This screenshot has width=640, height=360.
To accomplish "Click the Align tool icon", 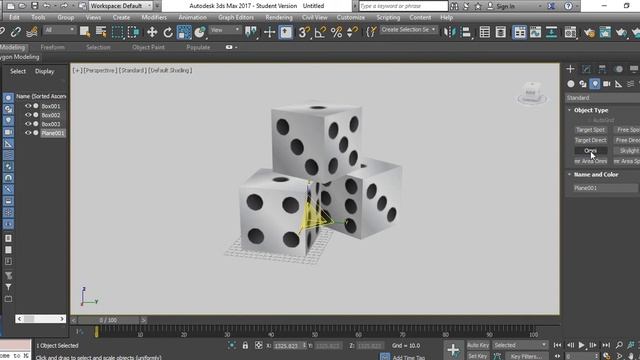I will pyautogui.click(x=466, y=32).
